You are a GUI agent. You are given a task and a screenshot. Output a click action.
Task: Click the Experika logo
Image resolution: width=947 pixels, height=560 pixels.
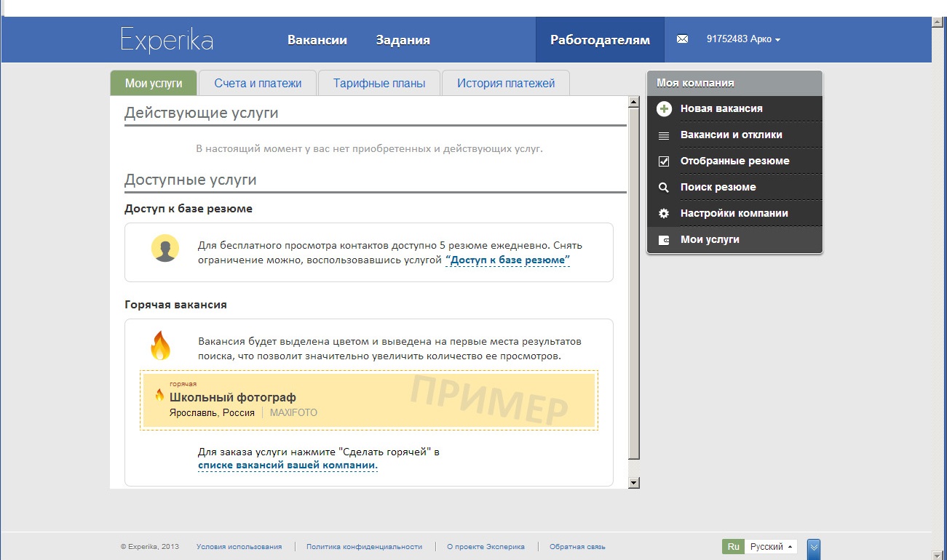[167, 40]
